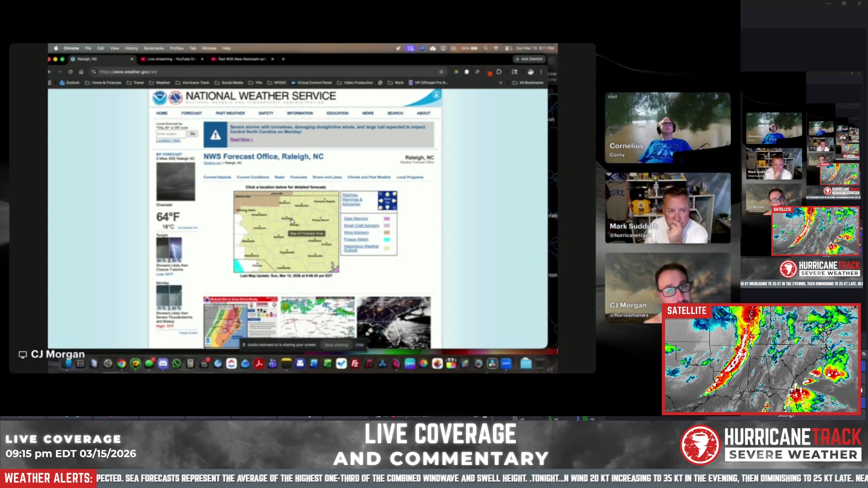
Task: Reload the weather.gov page
Action: click(71, 72)
